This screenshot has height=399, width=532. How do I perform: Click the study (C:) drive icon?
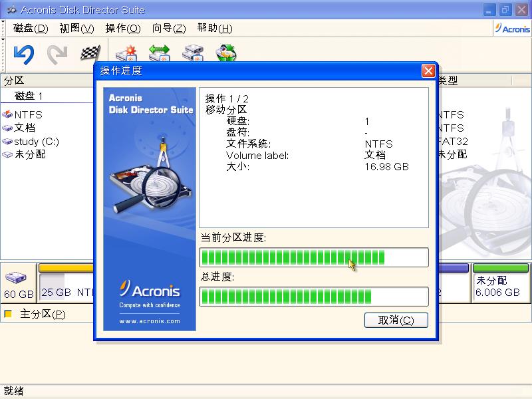point(7,141)
